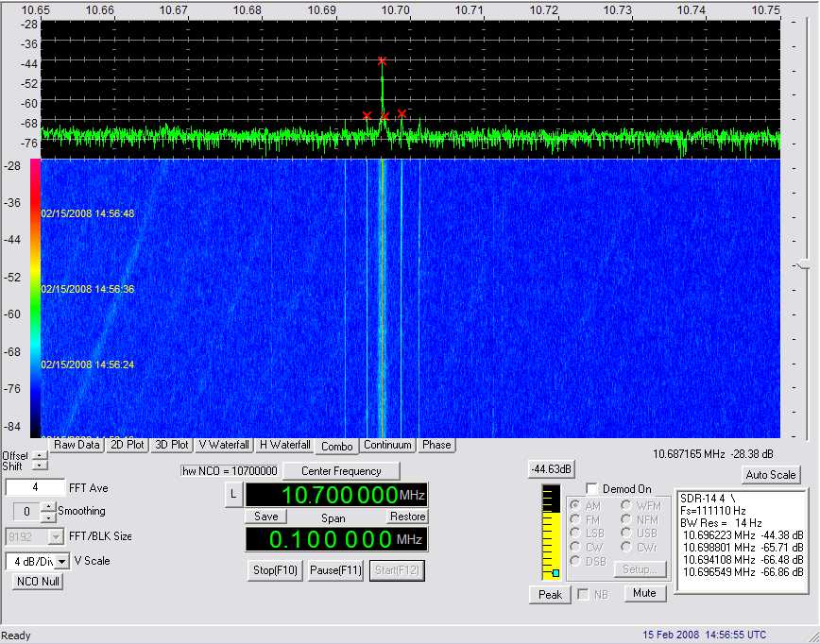820x644 pixels.
Task: Click the vertical slider thumb at right edge
Action: [803, 265]
